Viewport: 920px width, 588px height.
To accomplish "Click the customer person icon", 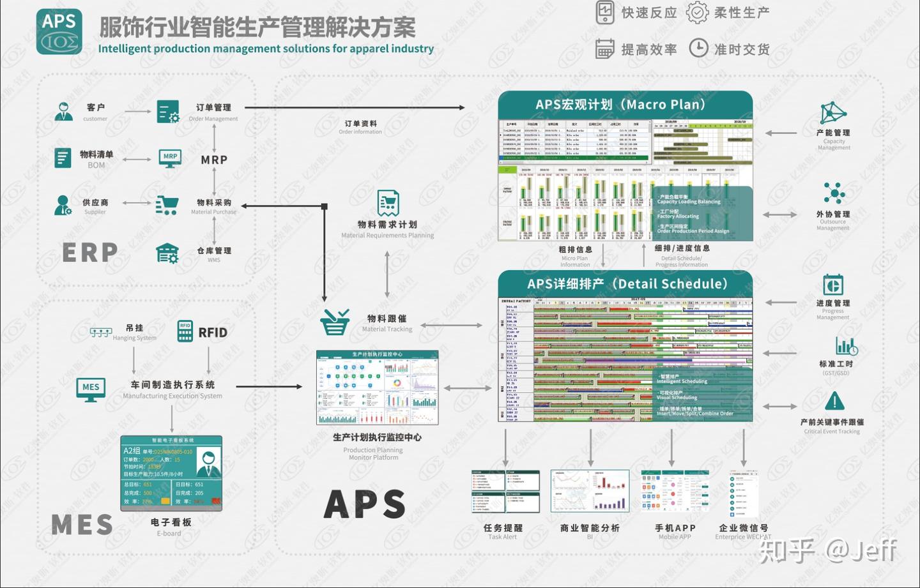I will (x=63, y=110).
